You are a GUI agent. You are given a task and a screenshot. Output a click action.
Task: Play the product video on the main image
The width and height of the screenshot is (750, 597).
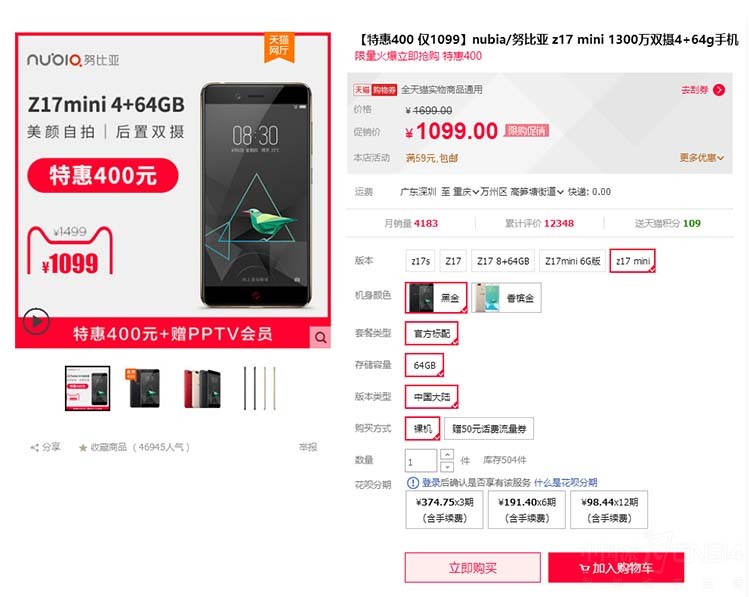click(x=36, y=321)
